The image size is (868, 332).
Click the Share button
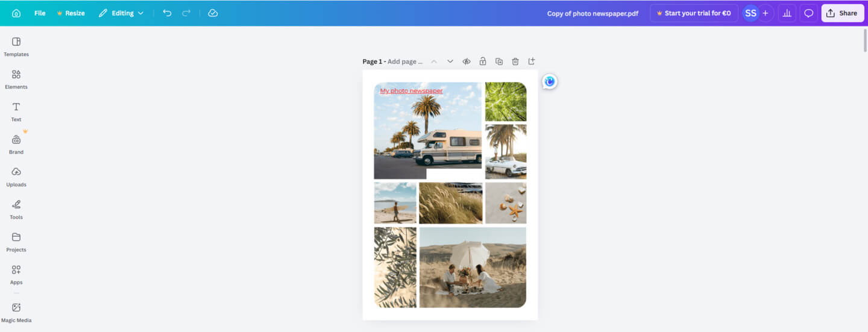point(842,13)
